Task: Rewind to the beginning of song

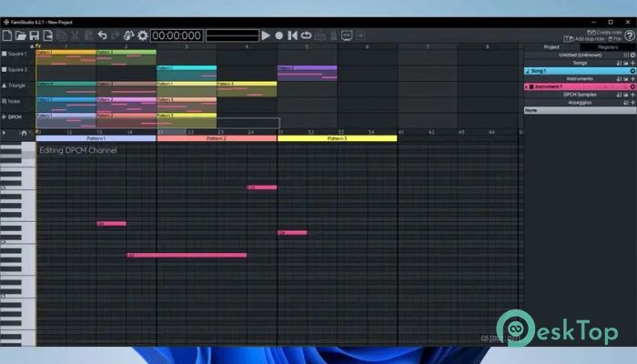Action: click(292, 35)
